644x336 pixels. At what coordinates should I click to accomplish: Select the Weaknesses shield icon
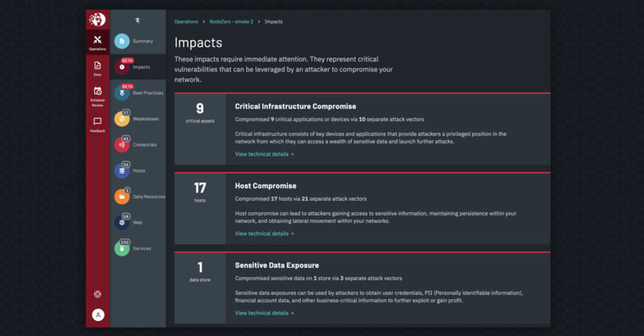(121, 119)
